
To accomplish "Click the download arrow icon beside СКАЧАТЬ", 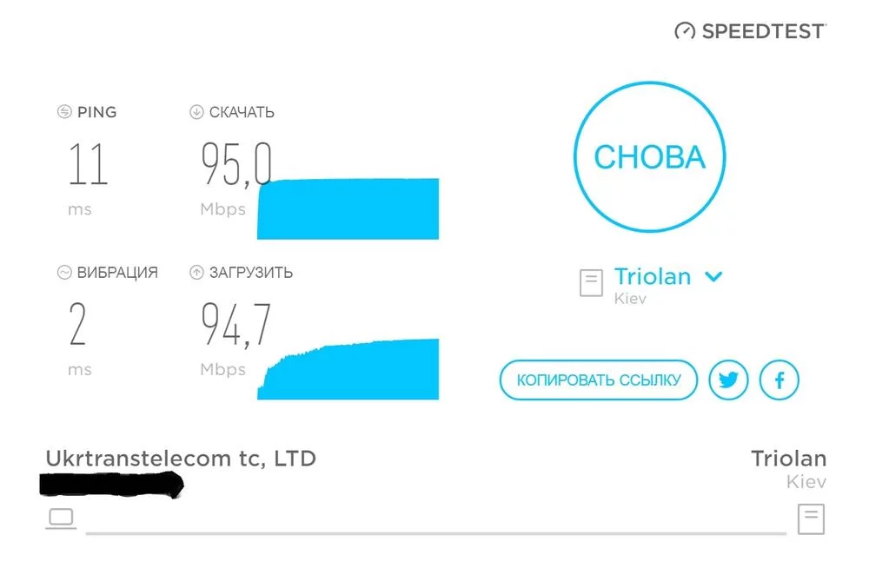I will point(196,112).
